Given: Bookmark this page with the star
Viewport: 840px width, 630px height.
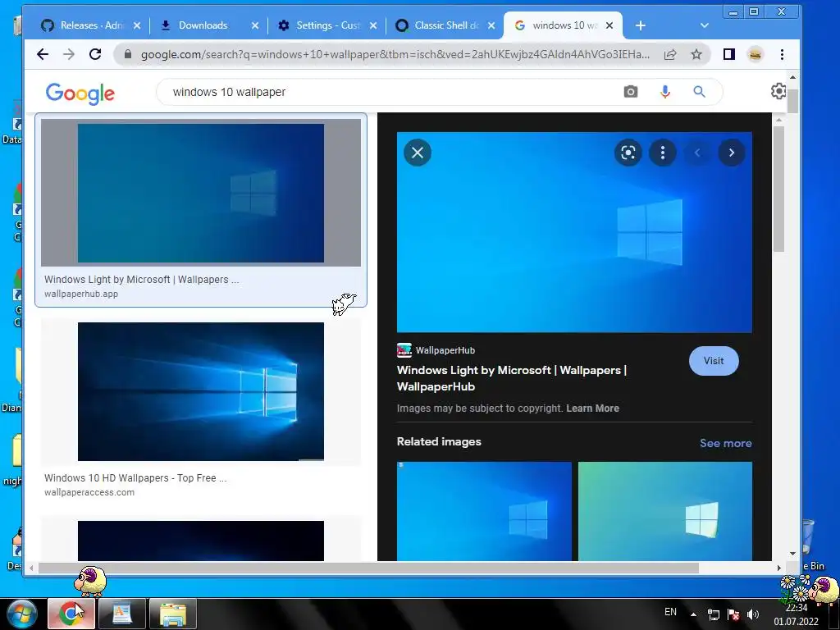Looking at the screenshot, I should coord(696,54).
